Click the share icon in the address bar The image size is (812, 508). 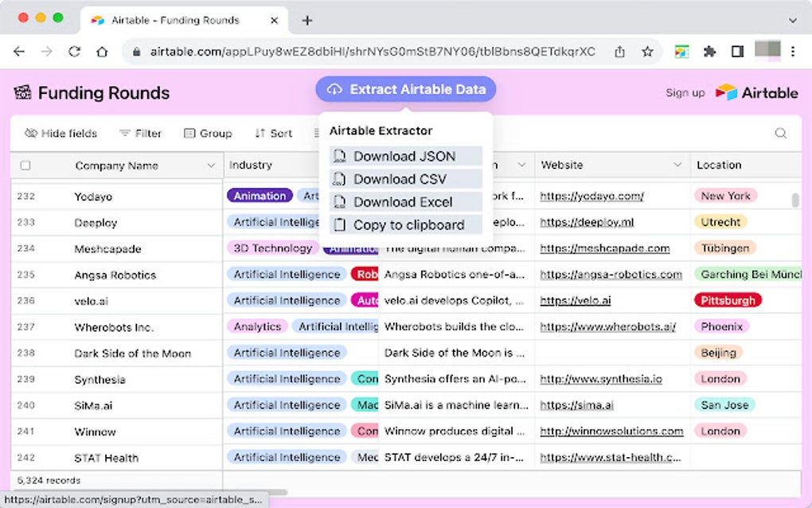pos(619,52)
